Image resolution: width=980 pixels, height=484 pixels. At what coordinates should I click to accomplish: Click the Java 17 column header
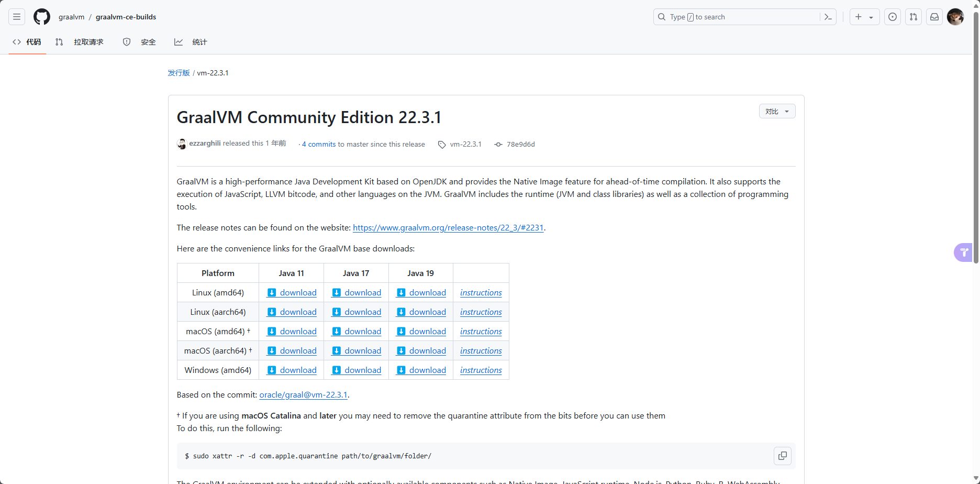[356, 273]
